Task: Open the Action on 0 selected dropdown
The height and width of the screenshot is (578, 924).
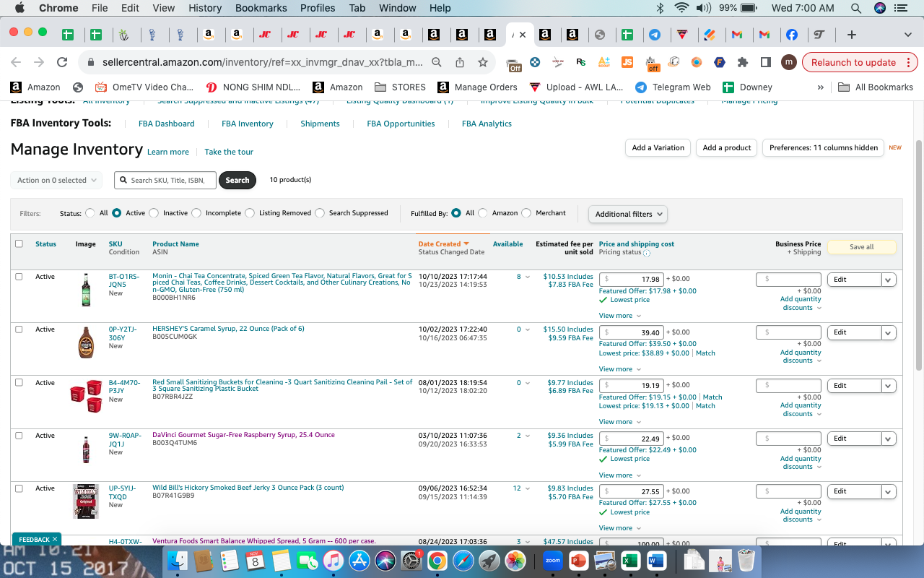Action: [56, 181]
